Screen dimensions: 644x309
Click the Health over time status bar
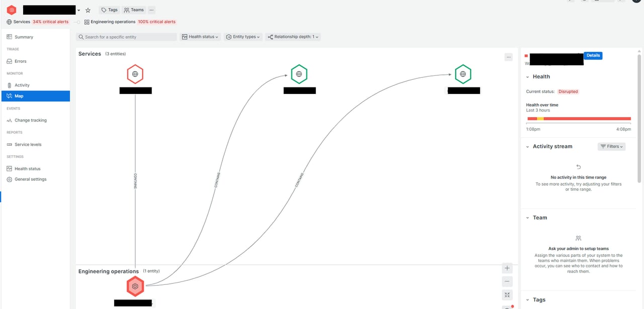(579, 119)
